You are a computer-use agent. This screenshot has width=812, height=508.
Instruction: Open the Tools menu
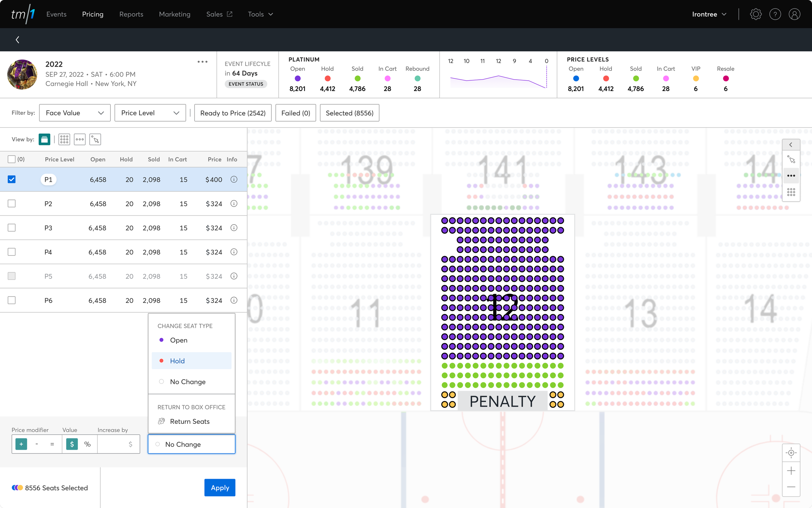point(260,14)
